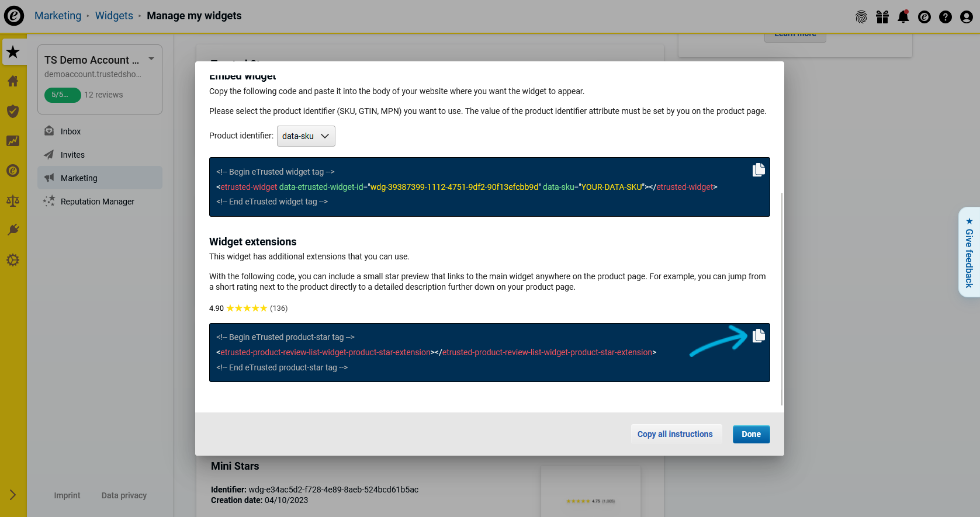The height and width of the screenshot is (517, 980).
Task: Click the Done button
Action: (x=751, y=434)
